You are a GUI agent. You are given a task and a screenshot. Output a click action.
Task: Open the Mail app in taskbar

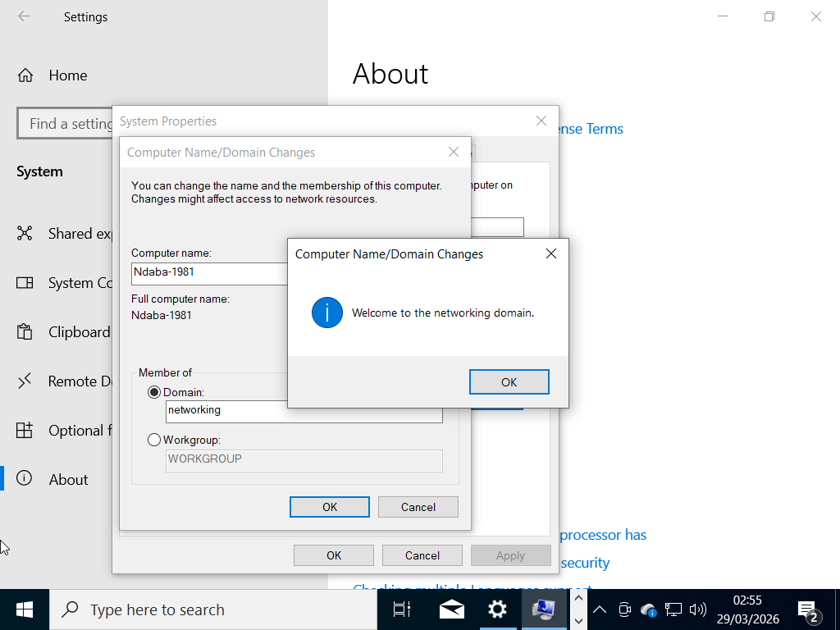click(x=451, y=609)
